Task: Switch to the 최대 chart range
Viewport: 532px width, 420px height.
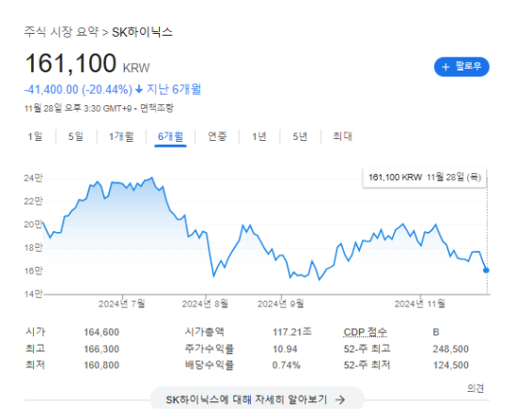Action: [342, 136]
